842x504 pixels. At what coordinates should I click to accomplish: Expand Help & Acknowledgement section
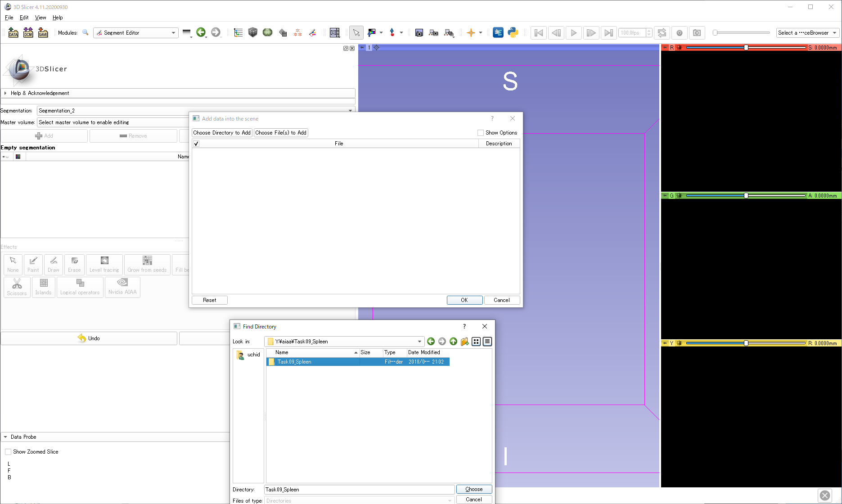(178, 93)
